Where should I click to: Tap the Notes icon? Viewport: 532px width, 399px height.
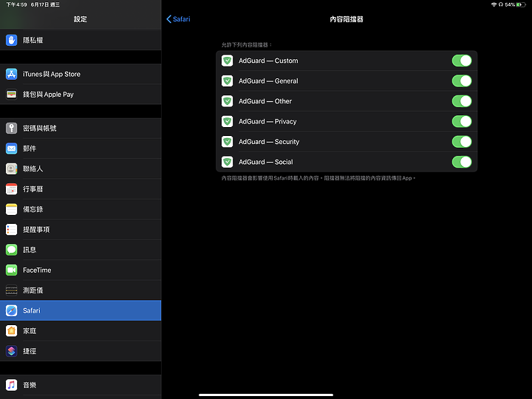tap(12, 209)
